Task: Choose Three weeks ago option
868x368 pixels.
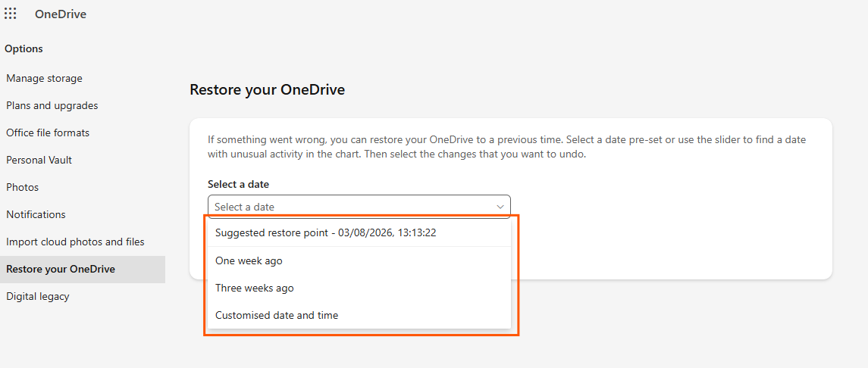Action: pos(359,288)
